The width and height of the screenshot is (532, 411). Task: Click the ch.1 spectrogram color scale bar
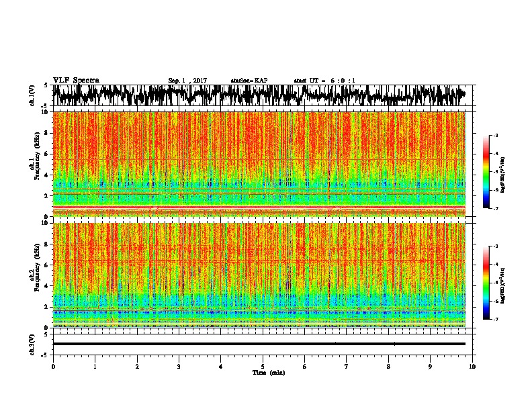pyautogui.click(x=486, y=172)
